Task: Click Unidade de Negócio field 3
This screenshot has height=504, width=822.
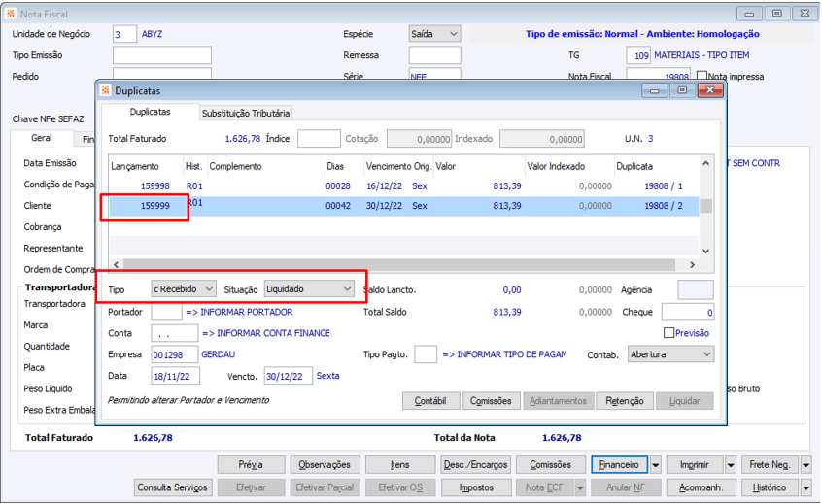Action: (124, 34)
